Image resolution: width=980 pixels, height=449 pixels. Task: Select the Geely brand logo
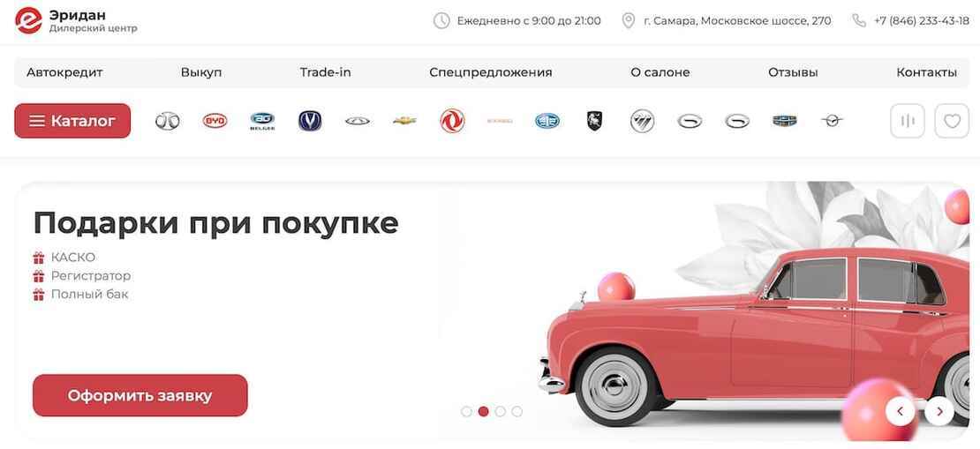pyautogui.click(x=784, y=121)
